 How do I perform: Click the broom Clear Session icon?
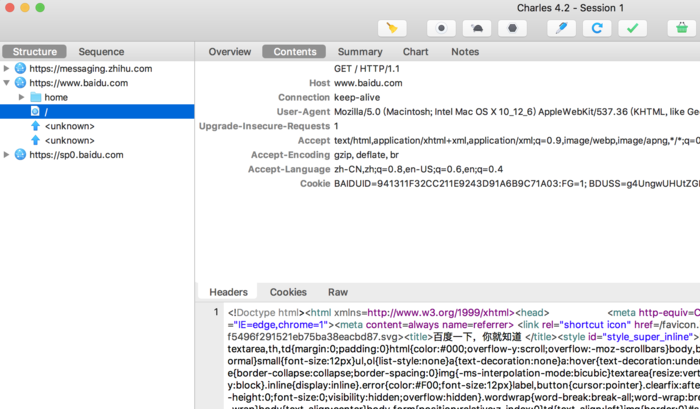(x=392, y=28)
